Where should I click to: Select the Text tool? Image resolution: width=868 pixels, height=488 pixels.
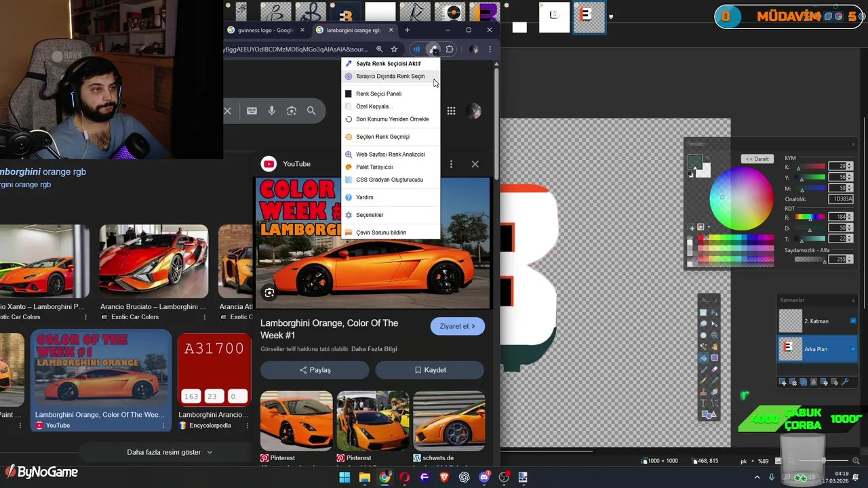[x=703, y=403]
